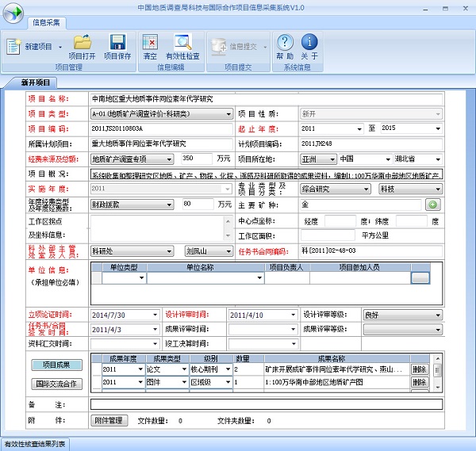Open 核心期刊 level dropdown
The image size is (476, 451).
228,369
